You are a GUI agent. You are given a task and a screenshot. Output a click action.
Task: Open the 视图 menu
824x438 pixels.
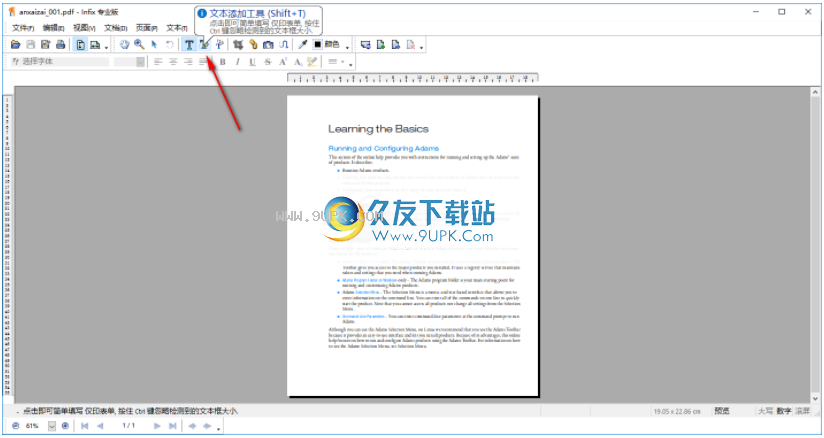click(85, 28)
